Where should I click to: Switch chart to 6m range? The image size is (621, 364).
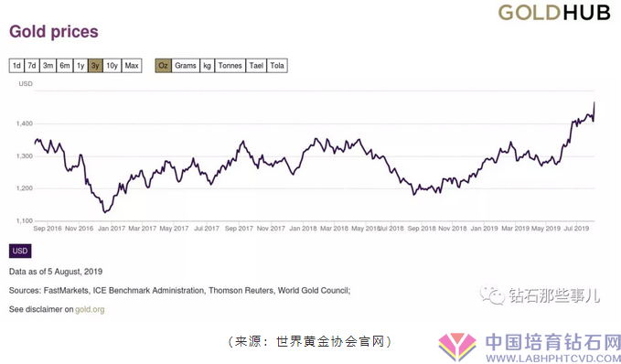coord(65,65)
